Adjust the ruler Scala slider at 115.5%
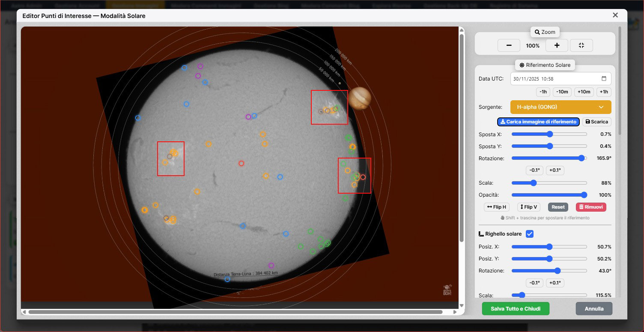The width and height of the screenshot is (644, 332). coord(549,295)
